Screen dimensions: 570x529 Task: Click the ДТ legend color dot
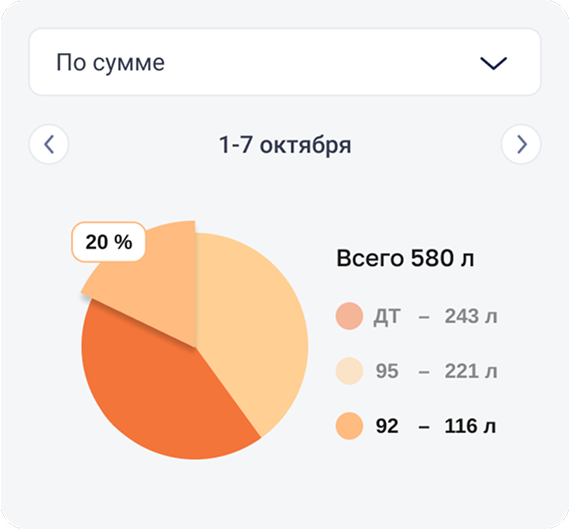[349, 316]
